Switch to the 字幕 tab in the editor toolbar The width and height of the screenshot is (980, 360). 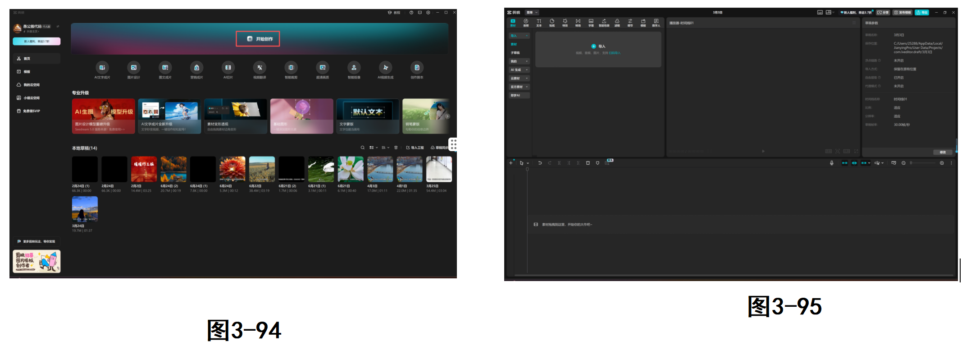point(591,23)
